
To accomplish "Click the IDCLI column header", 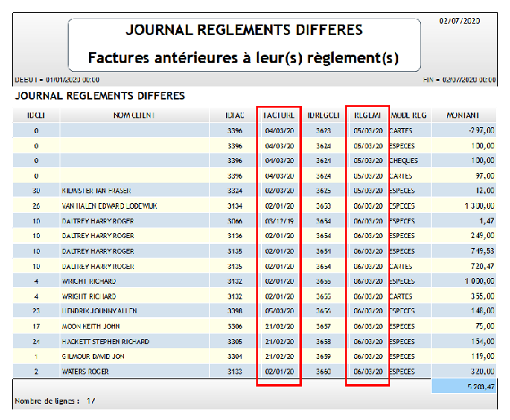I will point(36,115).
